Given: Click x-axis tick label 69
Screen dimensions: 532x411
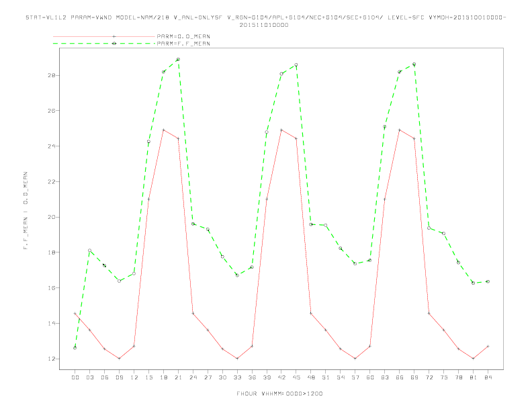Looking at the screenshot, I should click(414, 377).
